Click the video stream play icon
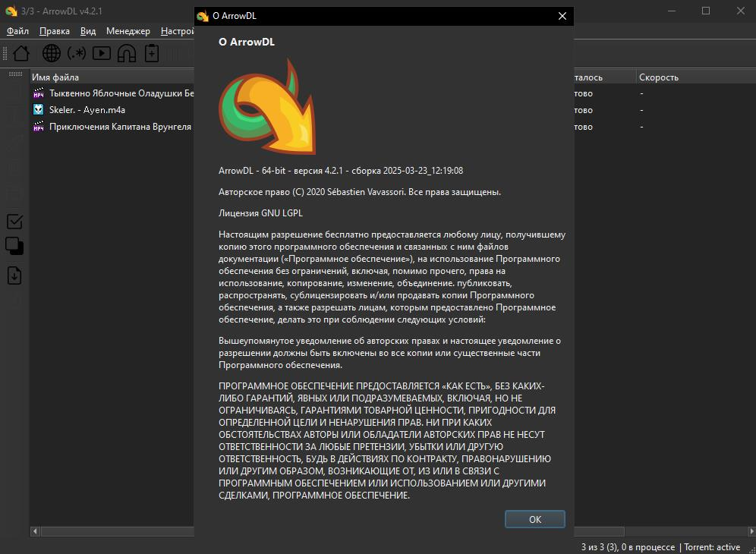This screenshot has width=756, height=554. pyautogui.click(x=102, y=53)
